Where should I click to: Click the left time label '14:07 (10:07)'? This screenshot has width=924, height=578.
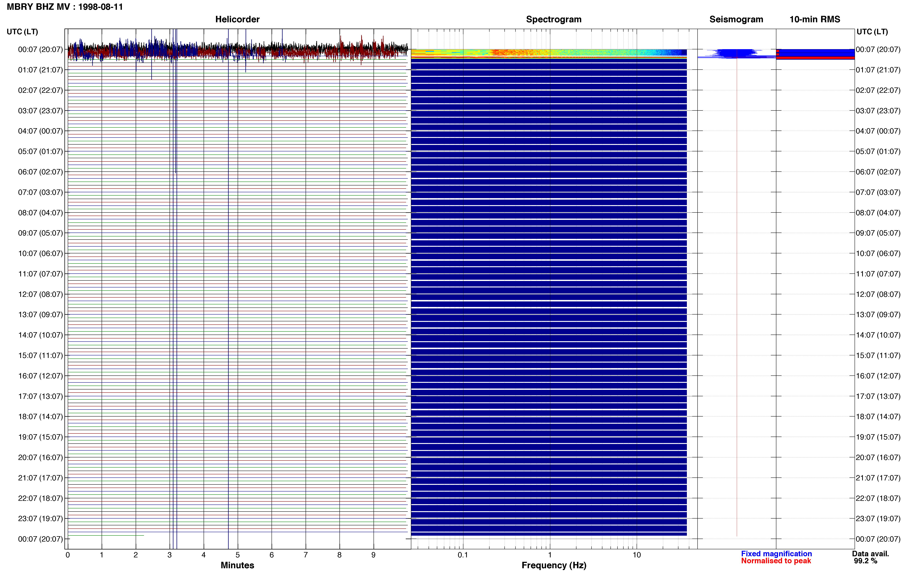coord(41,335)
